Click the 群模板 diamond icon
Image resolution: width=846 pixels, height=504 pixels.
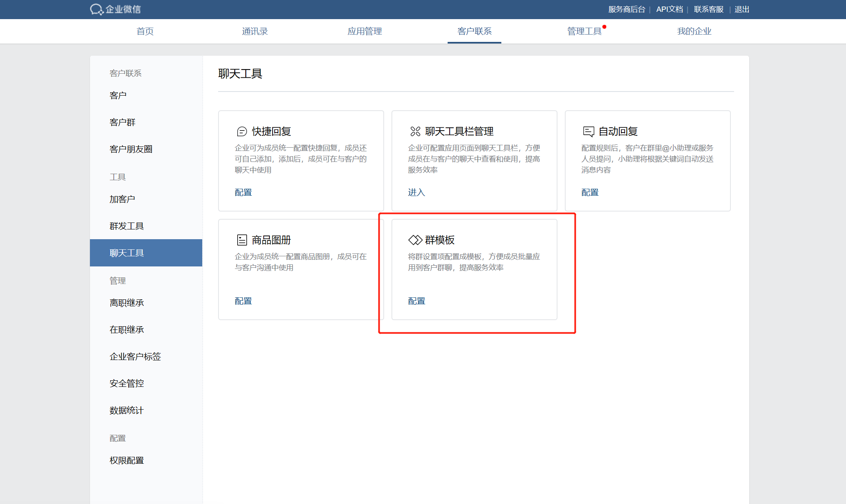pyautogui.click(x=415, y=240)
